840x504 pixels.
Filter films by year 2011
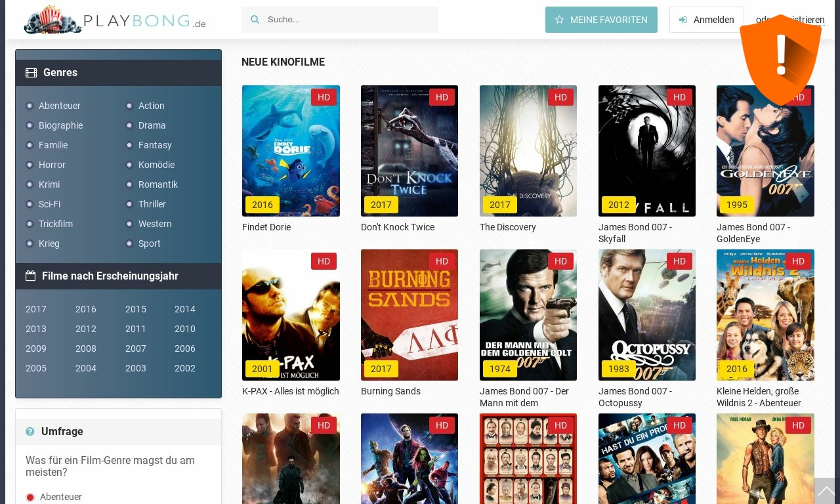[136, 329]
